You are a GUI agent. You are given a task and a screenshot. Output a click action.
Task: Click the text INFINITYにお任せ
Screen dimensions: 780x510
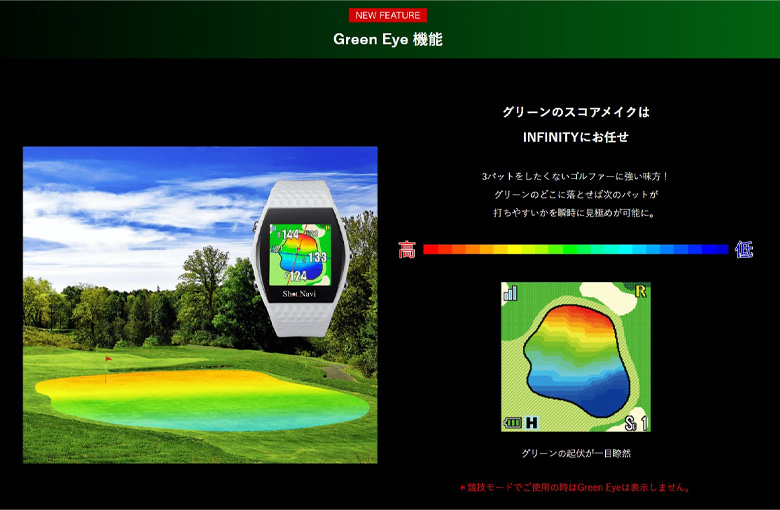tap(576, 137)
